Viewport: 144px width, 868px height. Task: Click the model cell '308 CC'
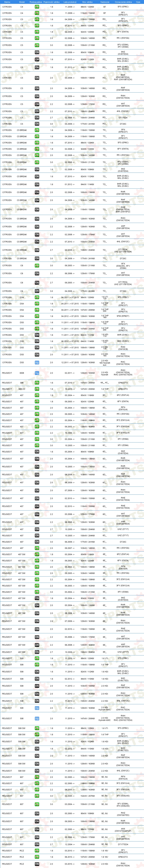click(22, 389)
